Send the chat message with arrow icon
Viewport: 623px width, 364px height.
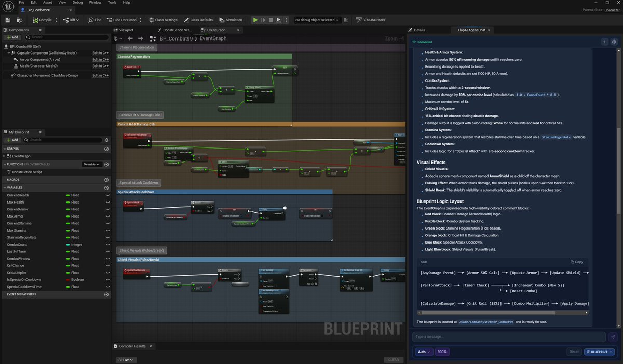coord(613,336)
